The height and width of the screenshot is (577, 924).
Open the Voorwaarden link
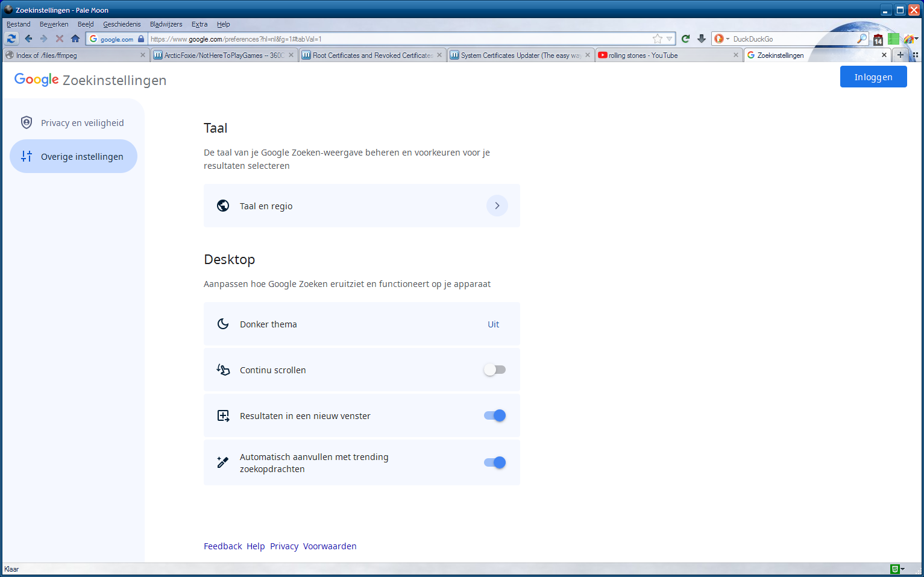pyautogui.click(x=330, y=546)
